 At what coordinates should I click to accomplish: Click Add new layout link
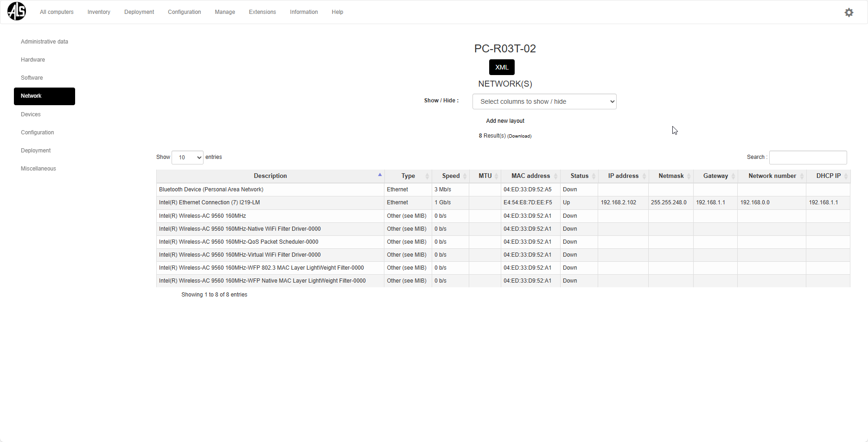point(505,121)
